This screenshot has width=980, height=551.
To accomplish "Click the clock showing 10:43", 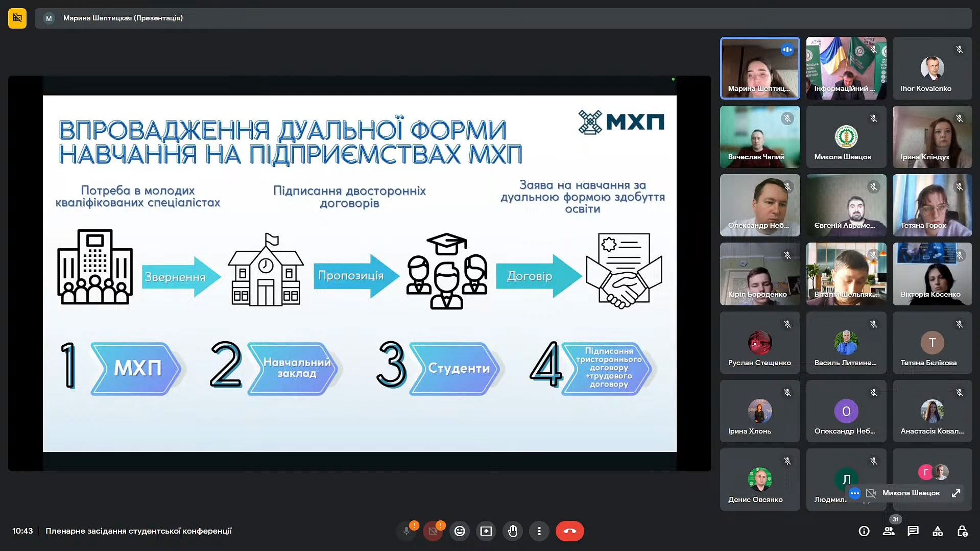I will 22,531.
